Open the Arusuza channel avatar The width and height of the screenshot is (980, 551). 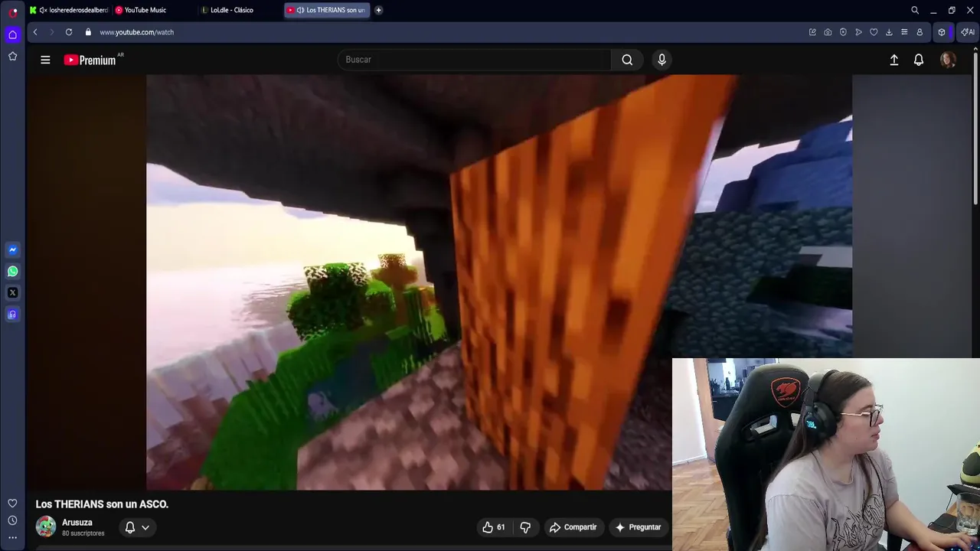(46, 527)
